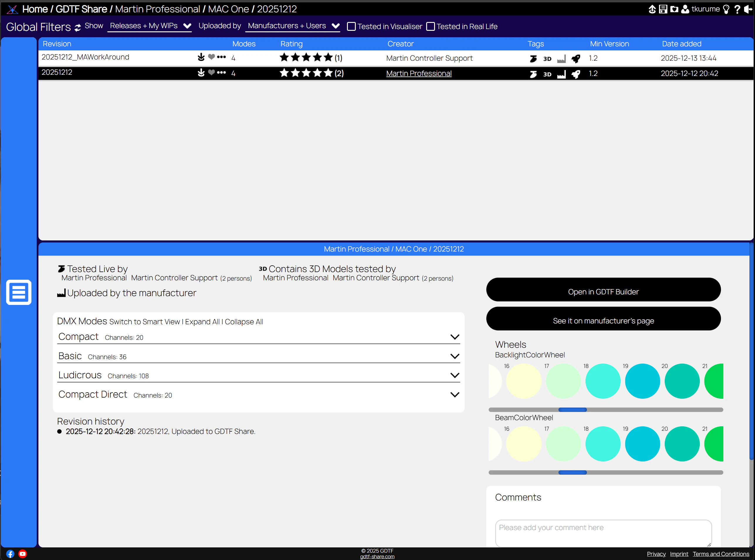
Task: Click the logout arrow icon
Action: point(748,9)
